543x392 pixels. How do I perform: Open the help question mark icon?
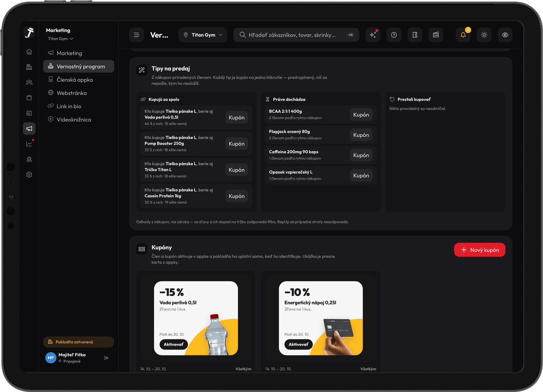tap(394, 35)
